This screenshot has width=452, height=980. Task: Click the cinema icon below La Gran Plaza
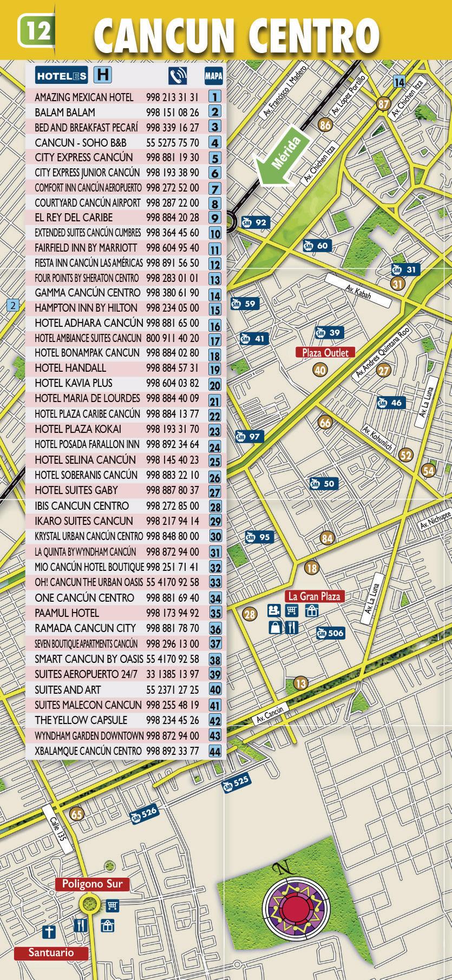[274, 611]
